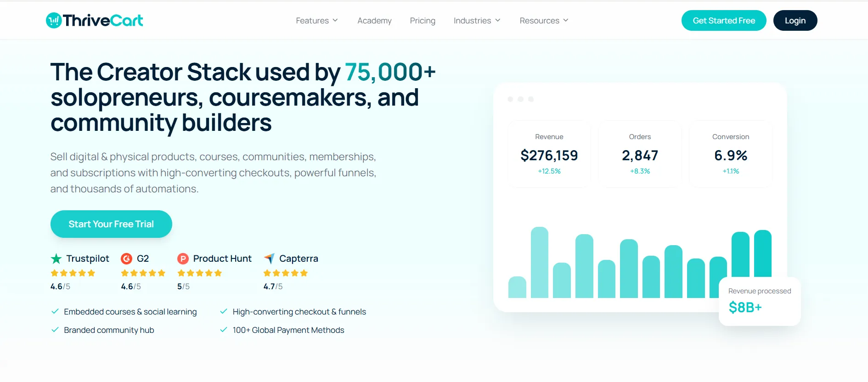Image resolution: width=868 pixels, height=382 pixels.
Task: Click the Capterra label text
Action: point(299,258)
